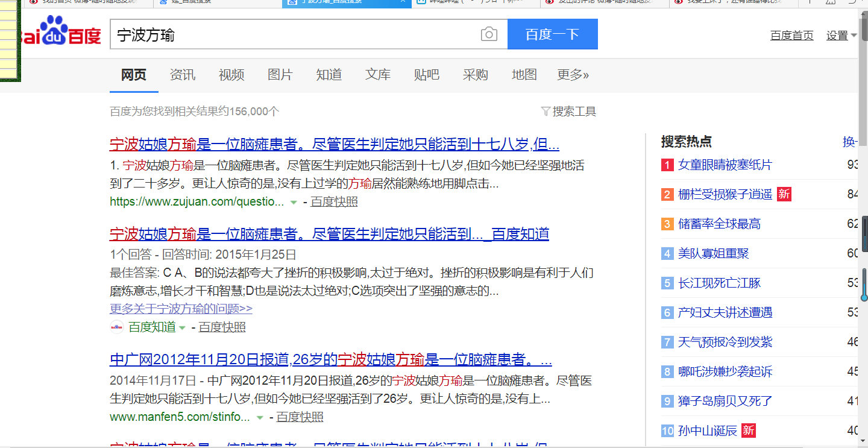This screenshot has width=868, height=448.
Task: Click the round 百度知道 source logo
Action: pos(117,327)
